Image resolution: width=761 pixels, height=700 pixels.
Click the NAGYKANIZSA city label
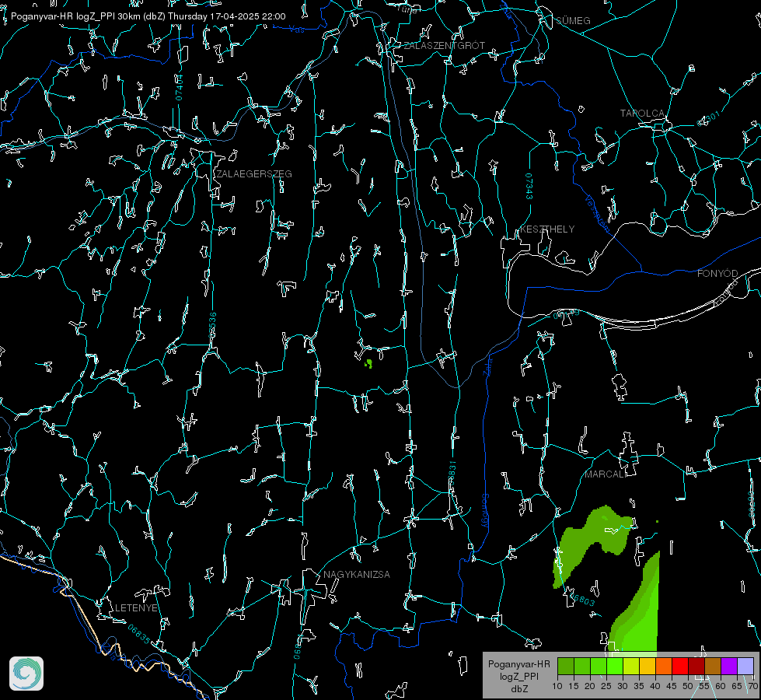point(357,574)
